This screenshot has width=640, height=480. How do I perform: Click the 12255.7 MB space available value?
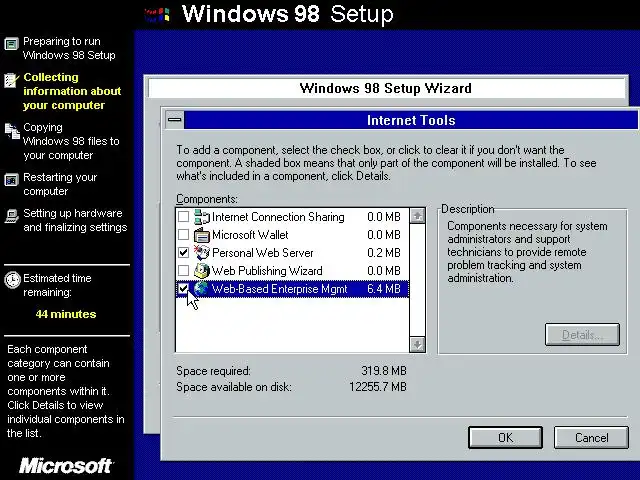point(378,387)
